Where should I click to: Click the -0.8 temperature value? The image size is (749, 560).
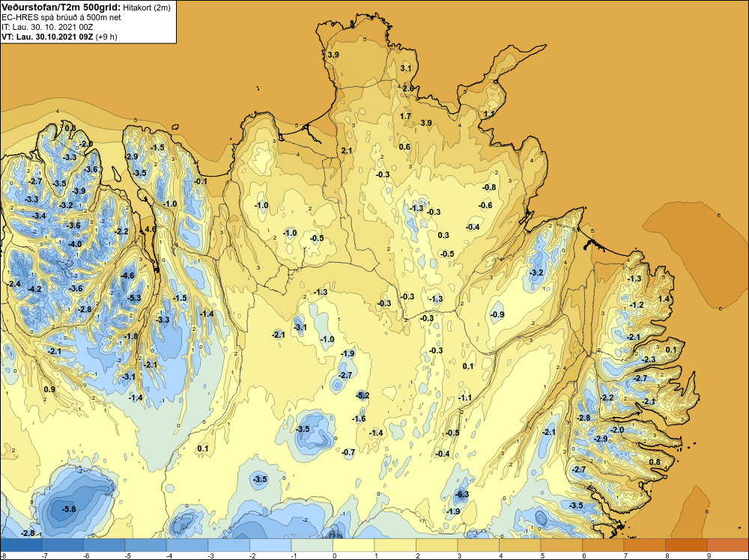tap(489, 187)
